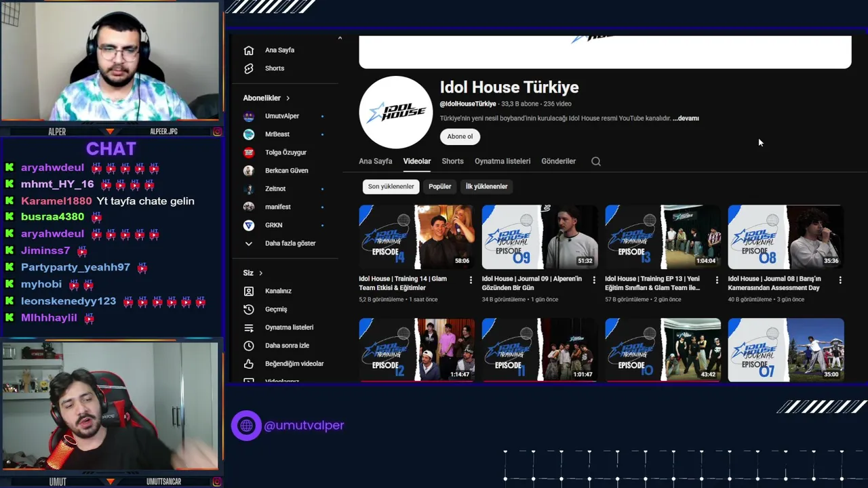Open UmutvAlper subscription avatar
This screenshot has height=488, width=868.
(249, 116)
